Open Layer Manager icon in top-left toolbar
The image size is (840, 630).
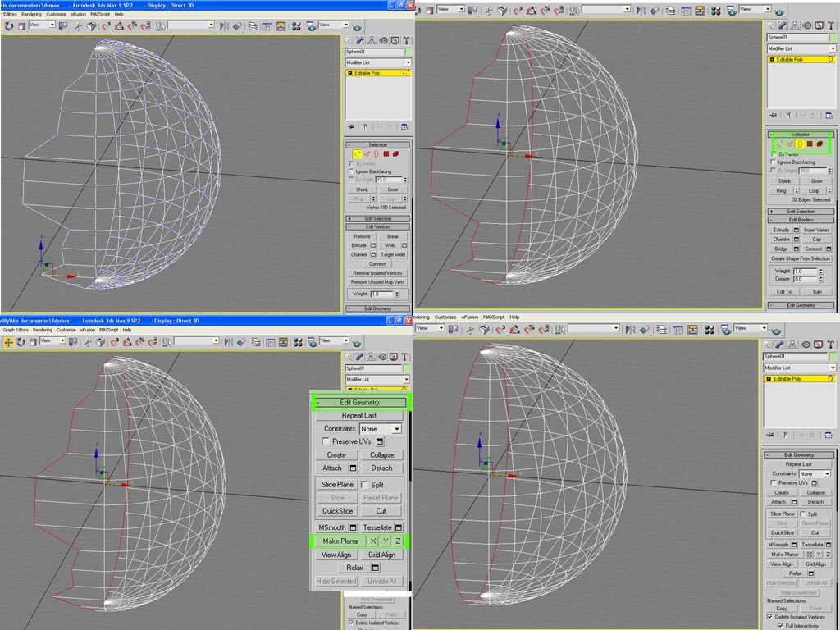point(253,25)
